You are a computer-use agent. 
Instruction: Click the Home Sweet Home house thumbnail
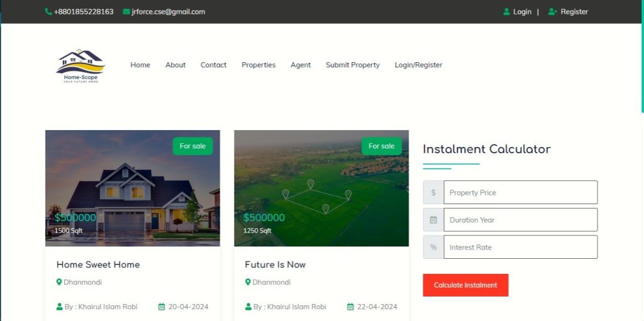pos(133,188)
